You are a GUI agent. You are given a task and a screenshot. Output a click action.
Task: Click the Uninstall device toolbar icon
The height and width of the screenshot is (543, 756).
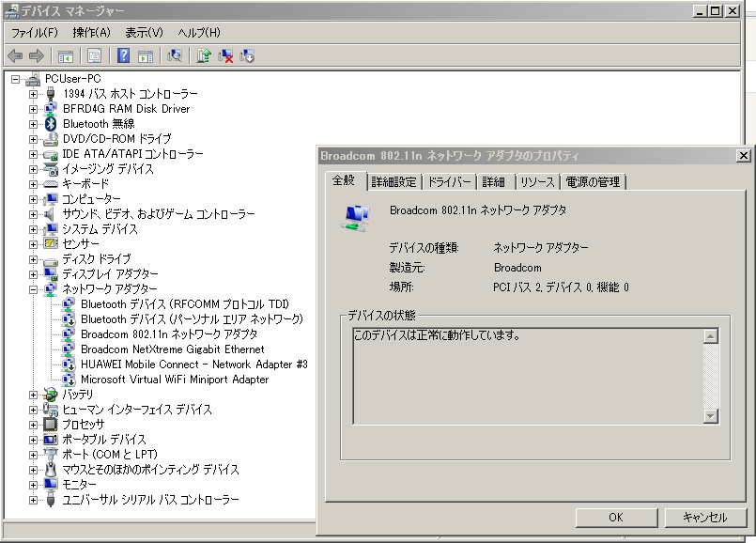pos(225,56)
